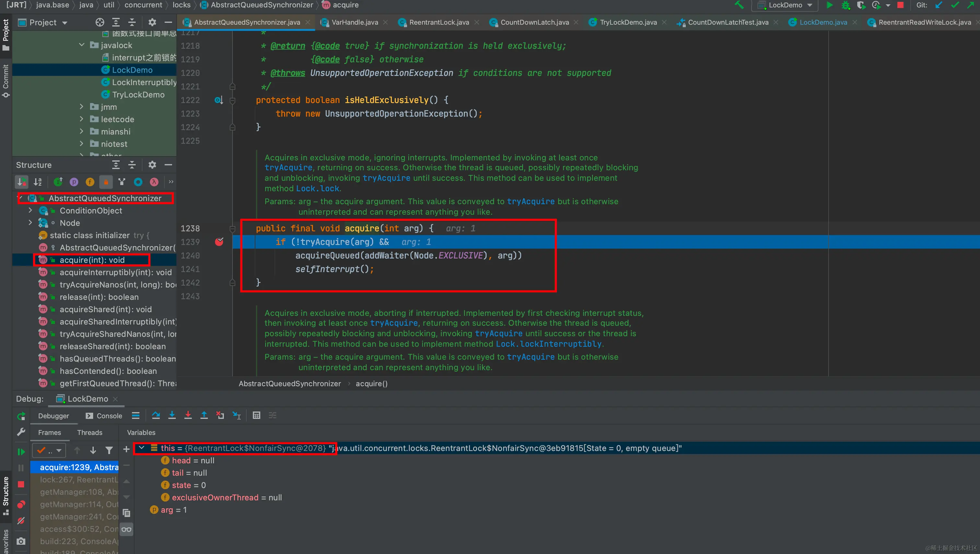Click the breakpoint marker on line 1239

(x=219, y=242)
